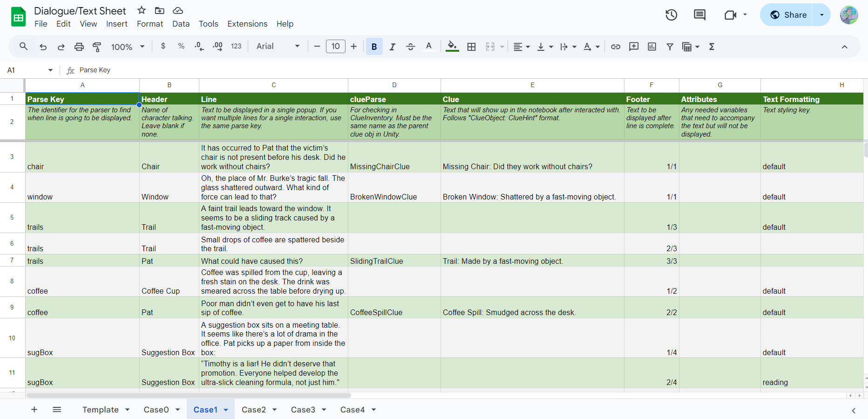Expand the Case1 tab options arrow
This screenshot has height=419, width=868.
coord(226,410)
